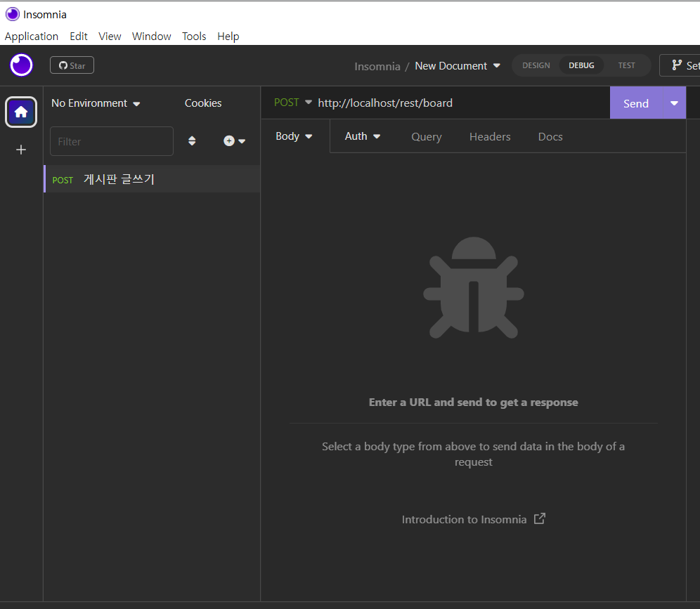Open the View menu
Image resolution: width=700 pixels, height=609 pixels.
(x=110, y=36)
